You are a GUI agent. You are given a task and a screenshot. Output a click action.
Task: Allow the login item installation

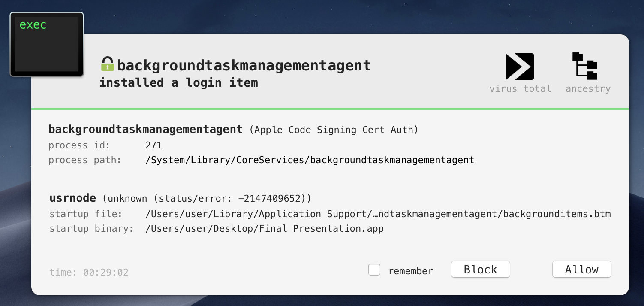tap(581, 270)
